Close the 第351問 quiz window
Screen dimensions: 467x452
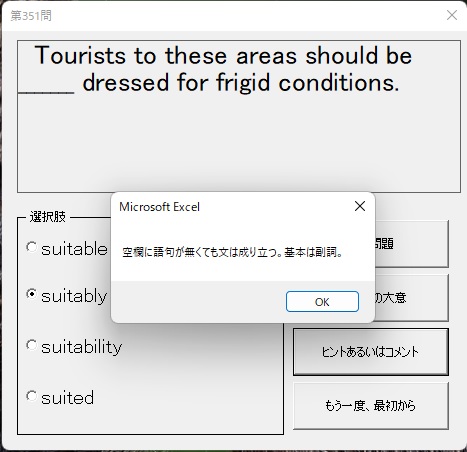(x=452, y=15)
